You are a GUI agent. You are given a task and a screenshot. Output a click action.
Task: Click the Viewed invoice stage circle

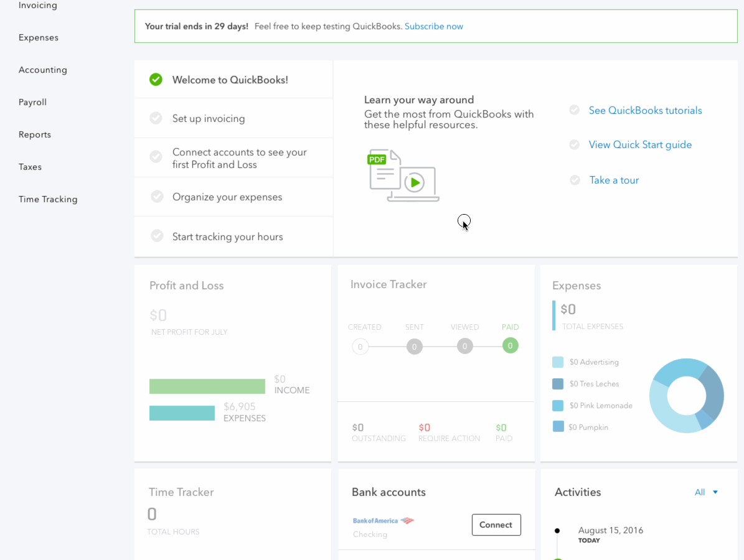point(464,346)
